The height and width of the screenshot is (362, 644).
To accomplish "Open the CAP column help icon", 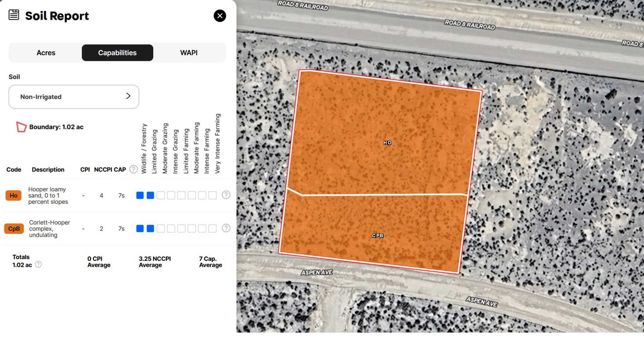I will [x=133, y=169].
